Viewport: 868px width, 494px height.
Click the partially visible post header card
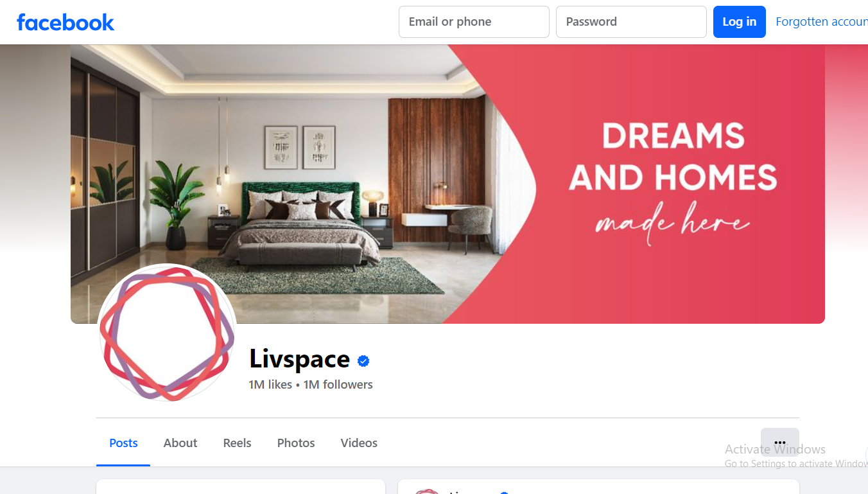[598, 486]
